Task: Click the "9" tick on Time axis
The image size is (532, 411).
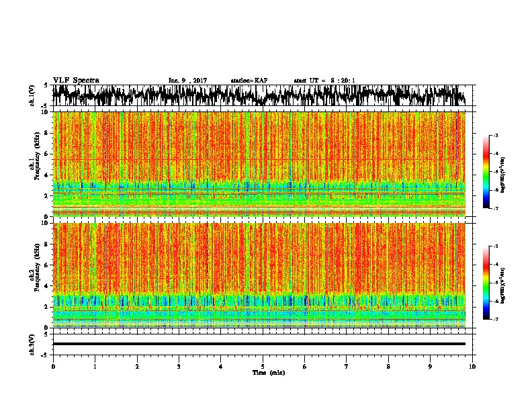Action: click(430, 367)
